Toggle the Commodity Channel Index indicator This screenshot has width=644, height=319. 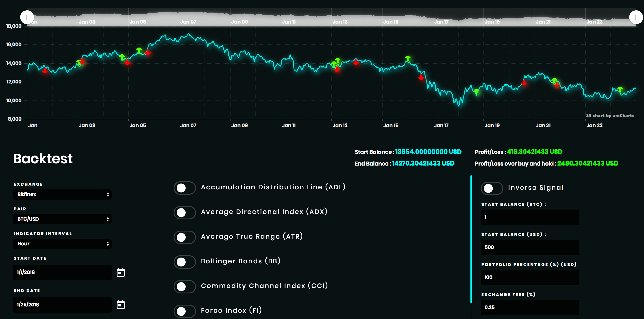[x=185, y=286]
